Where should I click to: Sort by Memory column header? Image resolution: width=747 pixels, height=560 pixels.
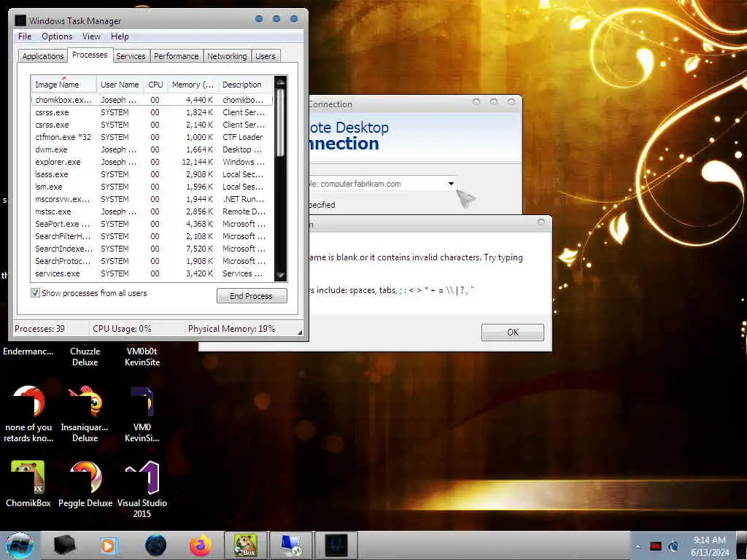click(193, 85)
